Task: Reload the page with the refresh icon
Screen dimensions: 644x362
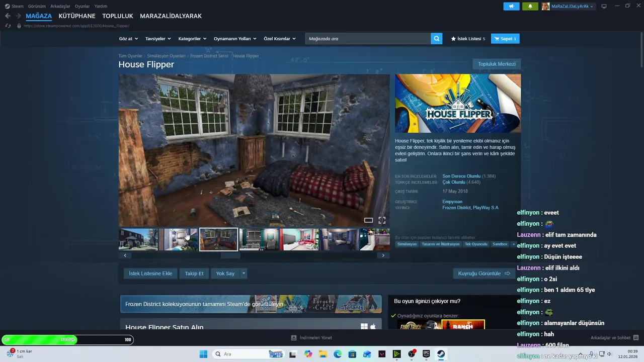Action: point(8,26)
